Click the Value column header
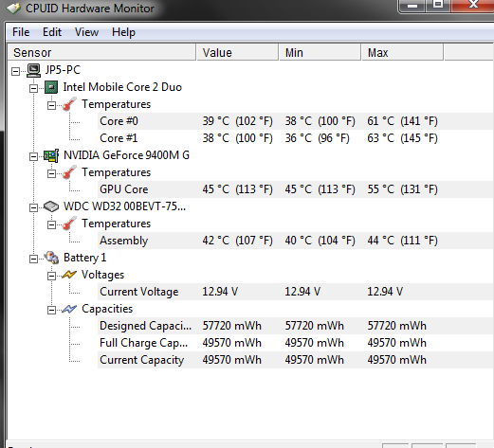 pos(237,52)
